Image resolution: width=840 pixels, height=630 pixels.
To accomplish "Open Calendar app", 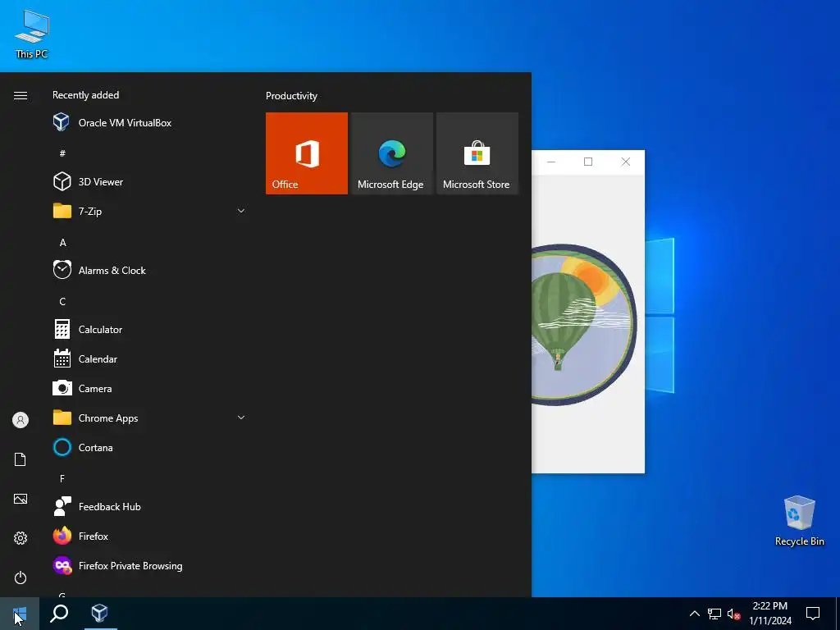I will 149,359.
